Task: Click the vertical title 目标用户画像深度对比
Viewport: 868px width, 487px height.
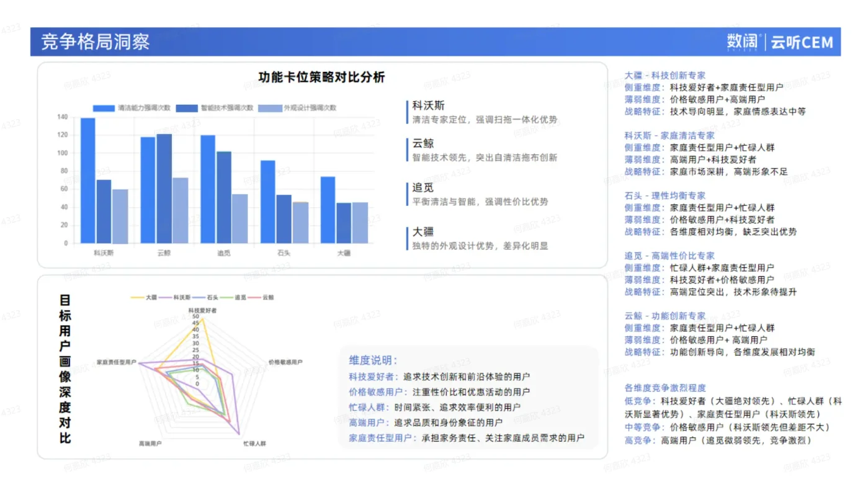Action: point(65,369)
